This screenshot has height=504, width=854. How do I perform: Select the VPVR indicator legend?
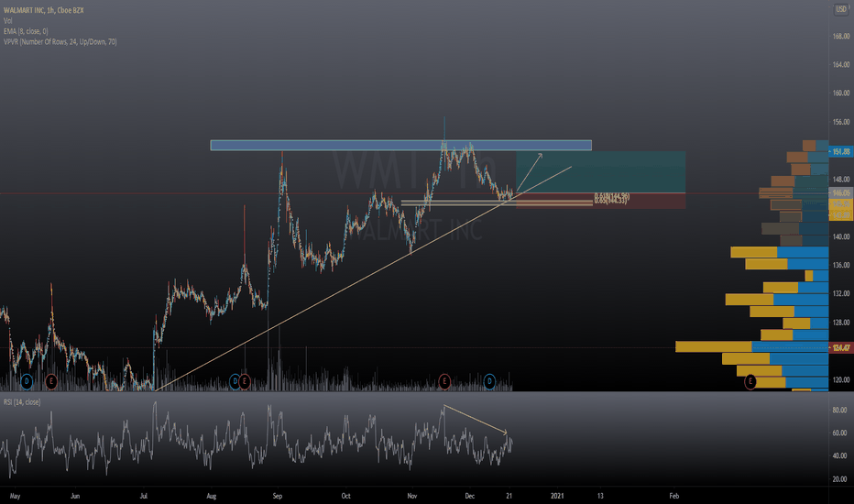coord(60,41)
